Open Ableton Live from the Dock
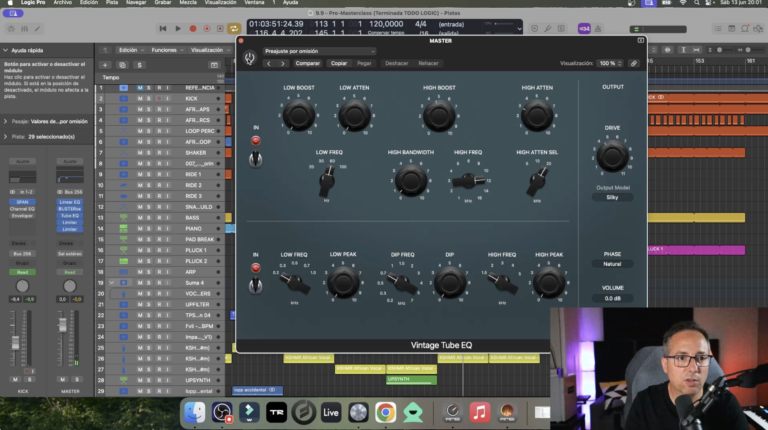768x430 pixels. tap(331, 412)
